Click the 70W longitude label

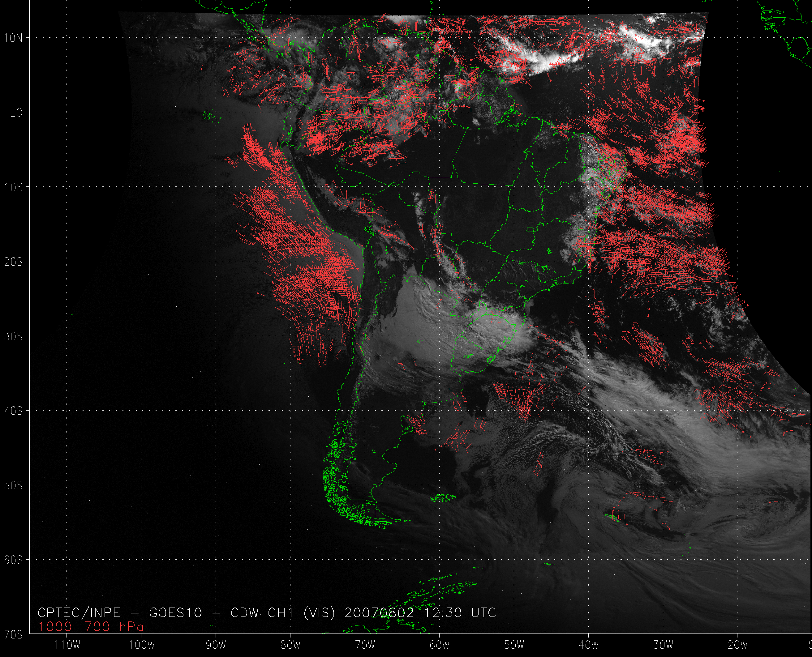[x=365, y=645]
